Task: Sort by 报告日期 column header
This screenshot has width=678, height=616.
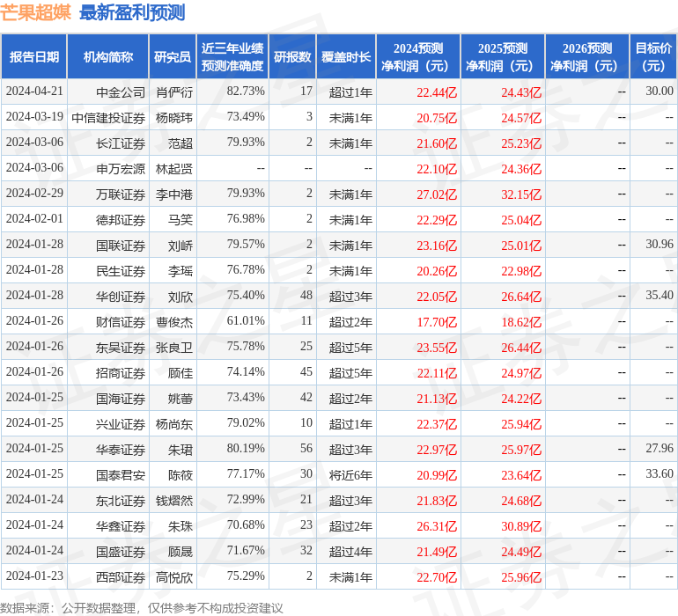Action: (34, 57)
